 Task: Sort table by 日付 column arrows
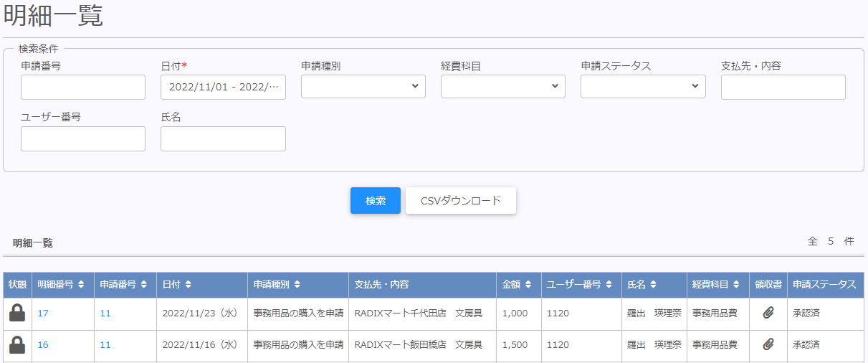[188, 285]
